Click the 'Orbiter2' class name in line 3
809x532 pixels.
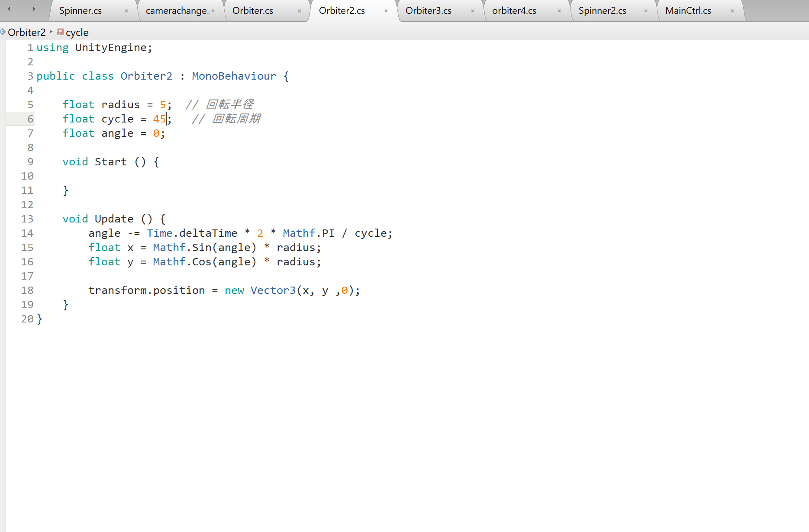click(x=146, y=76)
